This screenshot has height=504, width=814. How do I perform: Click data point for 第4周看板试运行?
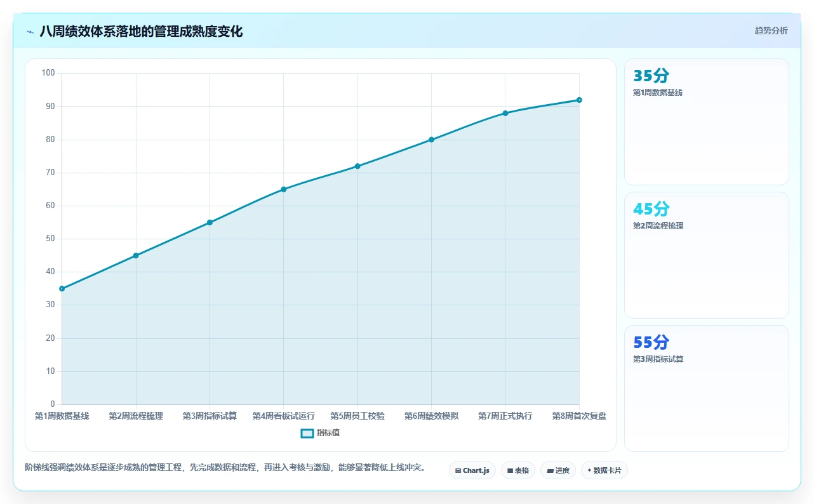pos(284,189)
